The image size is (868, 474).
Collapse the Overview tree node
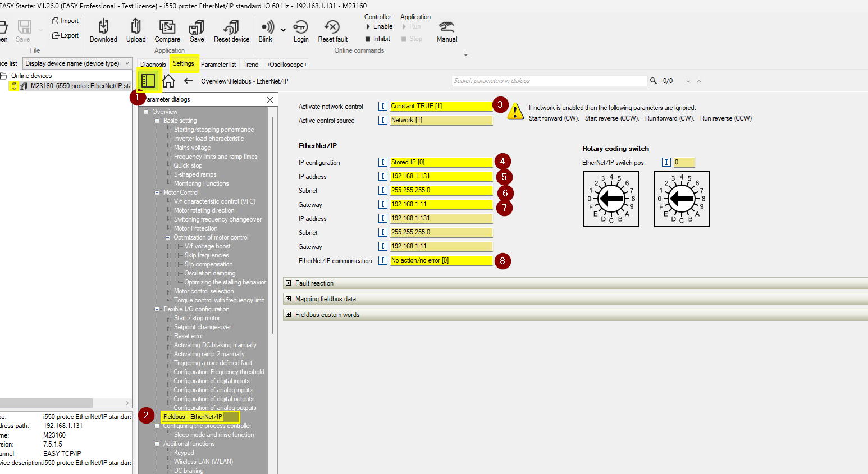pos(147,112)
